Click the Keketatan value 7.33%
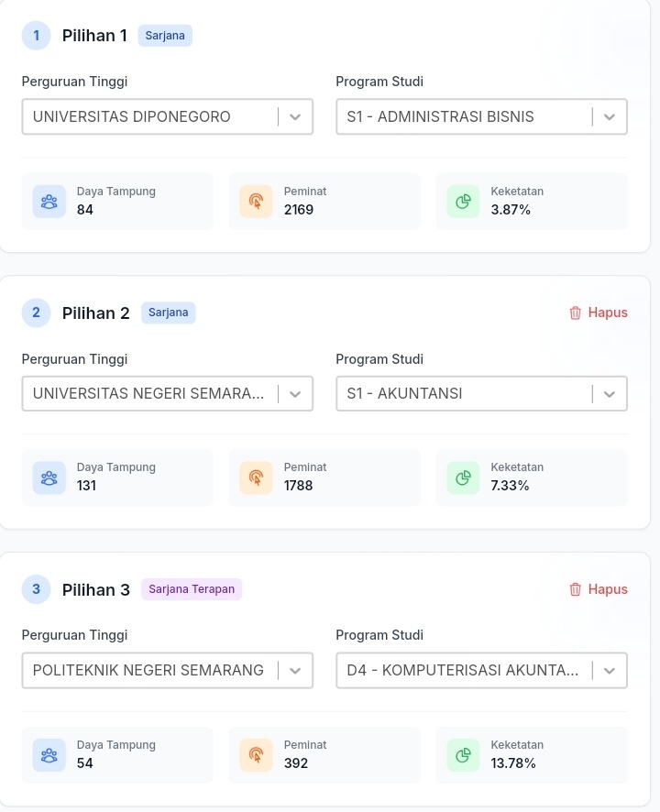Screen dimensions: 660x812 point(510,486)
